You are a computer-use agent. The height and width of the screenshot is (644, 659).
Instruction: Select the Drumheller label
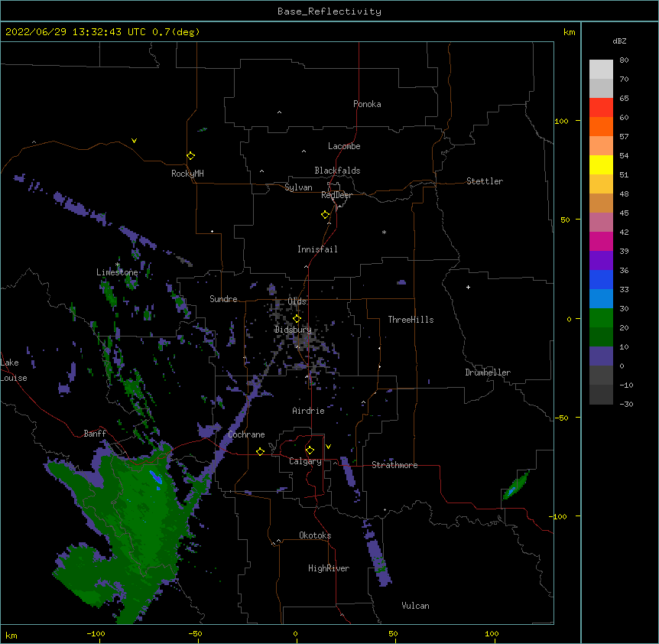(x=488, y=372)
